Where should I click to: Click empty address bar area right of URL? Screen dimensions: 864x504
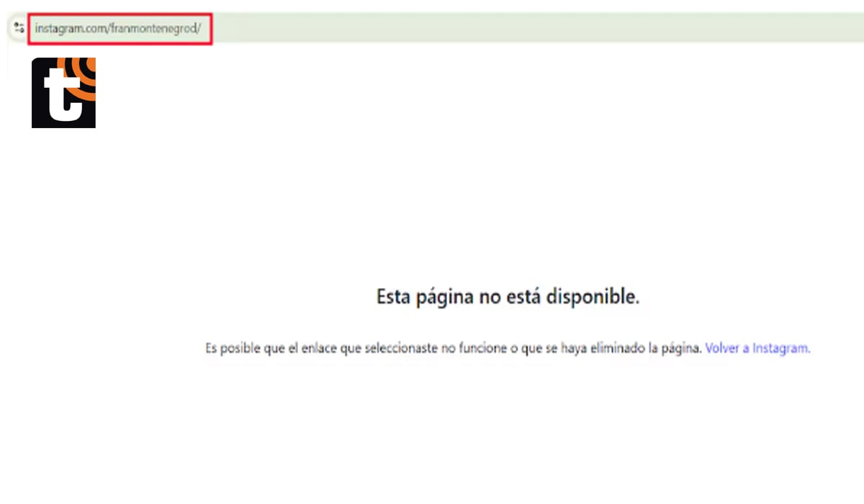point(504,29)
